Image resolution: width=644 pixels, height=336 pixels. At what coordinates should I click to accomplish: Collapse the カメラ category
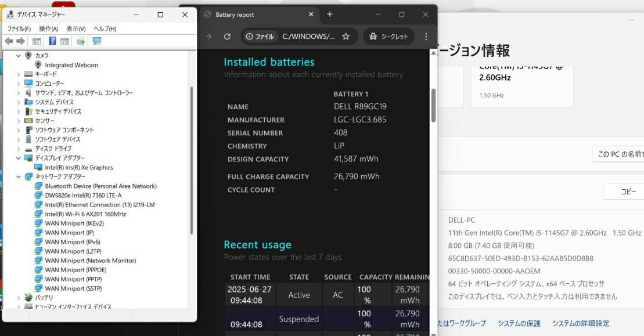[19, 56]
